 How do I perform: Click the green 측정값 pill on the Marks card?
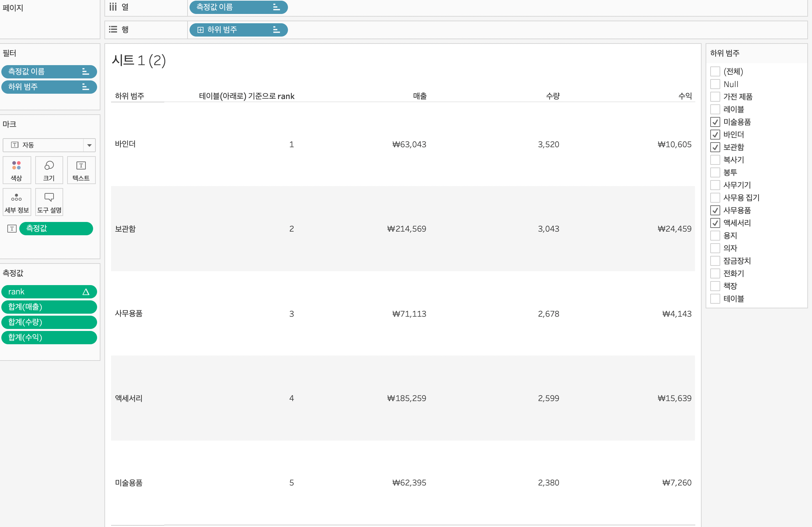pos(56,228)
